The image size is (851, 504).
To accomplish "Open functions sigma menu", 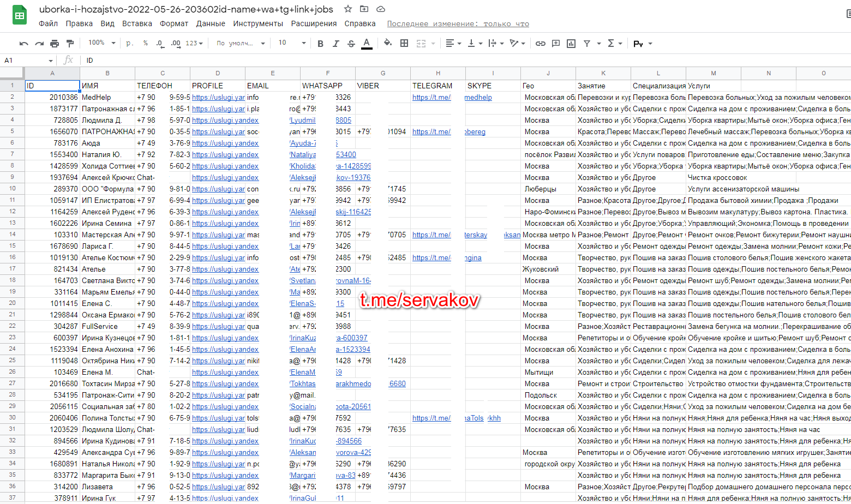I will [614, 43].
